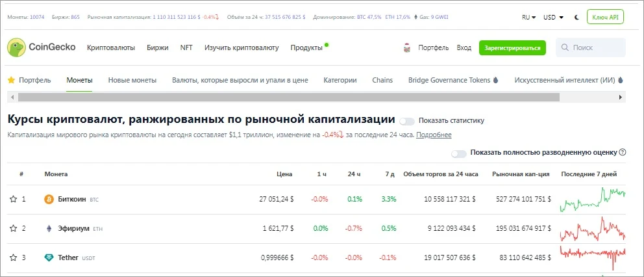The height and width of the screenshot is (277, 644).
Task: Open the Tether coin name link
Action: (x=68, y=257)
